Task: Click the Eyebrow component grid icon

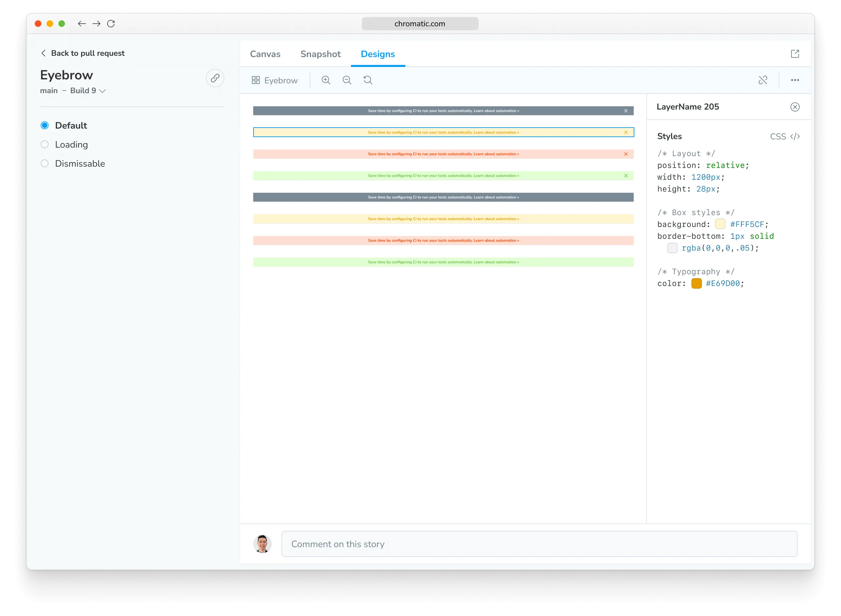Action: coord(256,80)
